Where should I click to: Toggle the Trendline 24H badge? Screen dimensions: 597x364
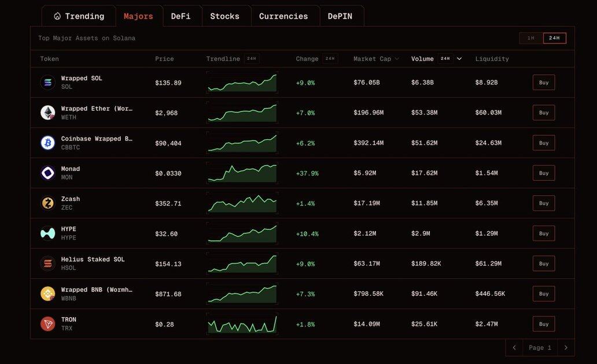(x=251, y=58)
